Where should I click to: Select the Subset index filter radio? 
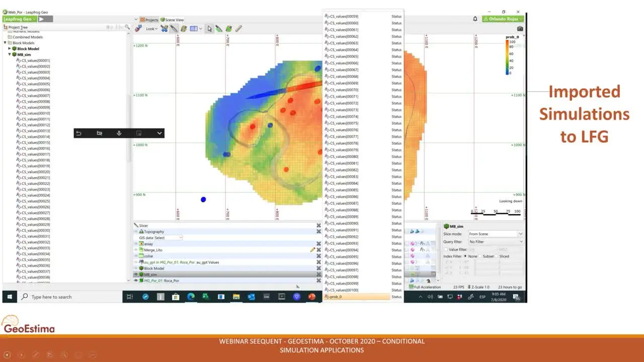click(x=480, y=256)
